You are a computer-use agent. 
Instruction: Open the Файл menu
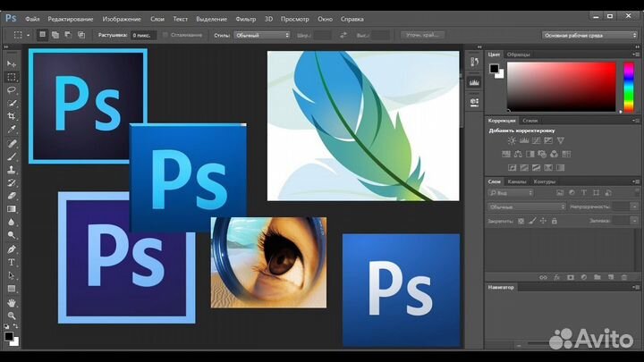(32, 19)
